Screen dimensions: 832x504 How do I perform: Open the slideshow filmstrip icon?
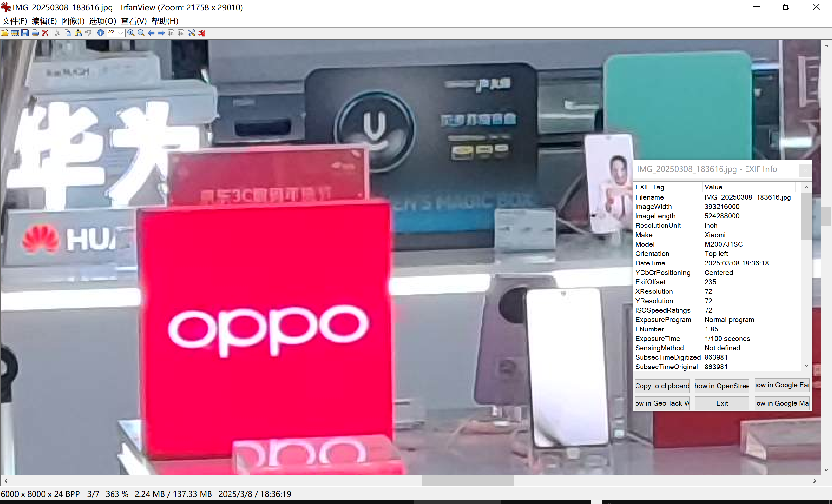[x=15, y=33]
